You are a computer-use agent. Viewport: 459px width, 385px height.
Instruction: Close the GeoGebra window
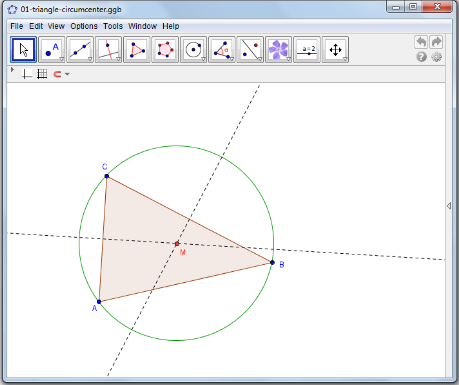coord(437,7)
